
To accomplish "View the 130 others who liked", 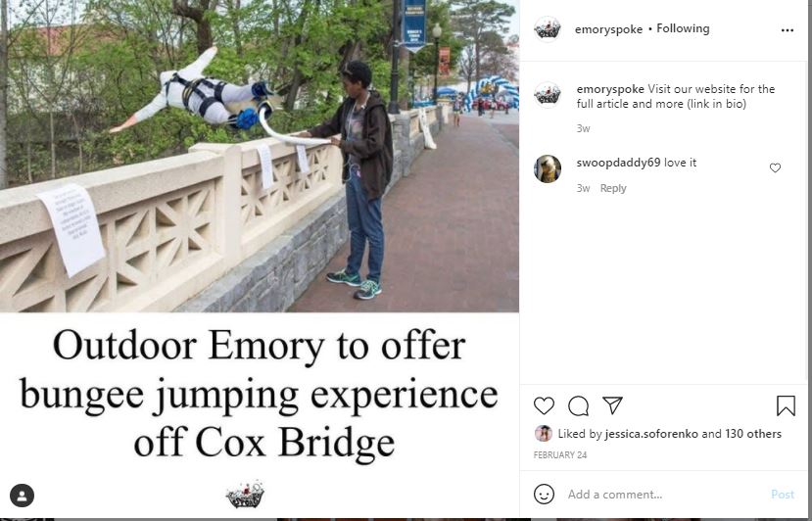I will (x=753, y=434).
